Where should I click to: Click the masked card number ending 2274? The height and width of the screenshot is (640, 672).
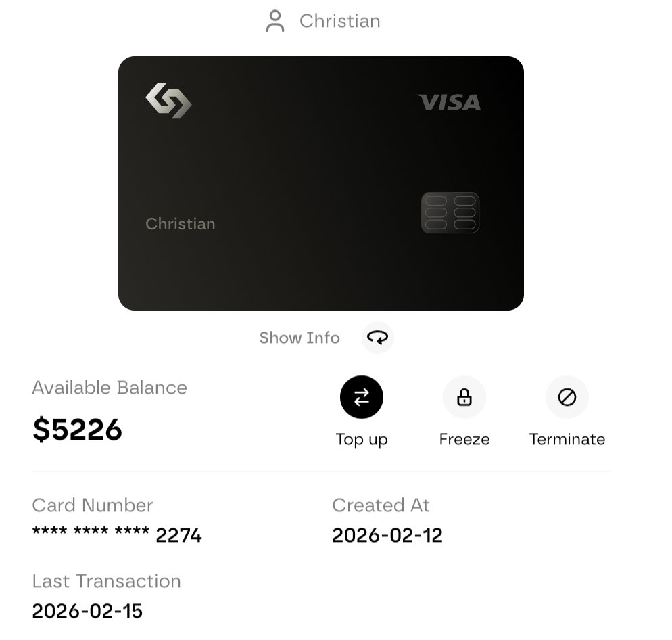coord(117,535)
